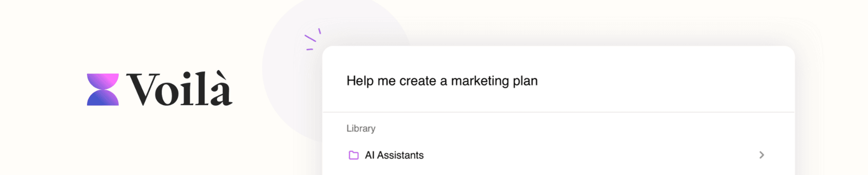The width and height of the screenshot is (868, 175).
Task: Click the pink upper half of the logo
Action: point(103,81)
